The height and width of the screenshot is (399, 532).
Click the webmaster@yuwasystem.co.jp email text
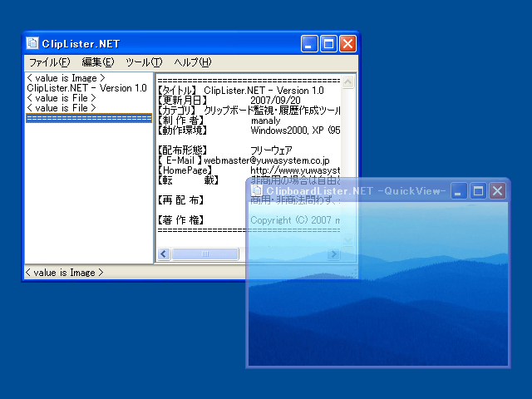tap(267, 160)
